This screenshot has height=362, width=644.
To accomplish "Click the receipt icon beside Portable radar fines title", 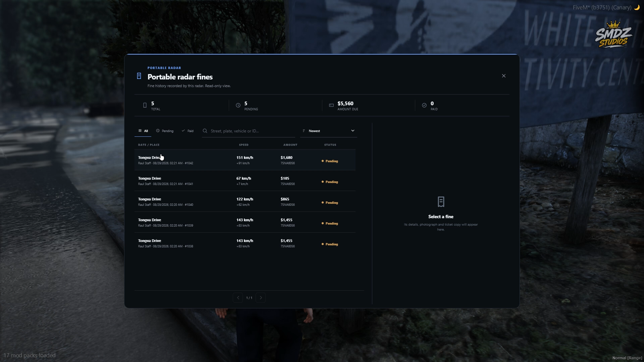I will (139, 76).
